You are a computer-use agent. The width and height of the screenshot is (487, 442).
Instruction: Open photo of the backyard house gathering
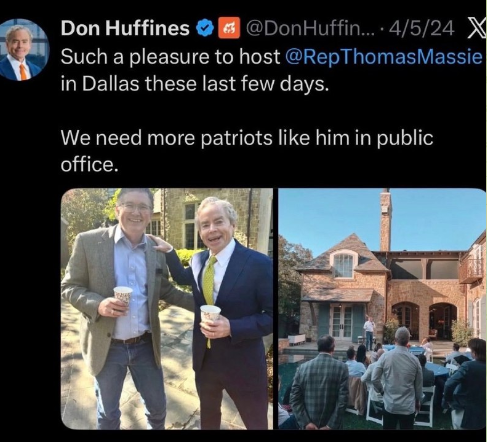382,309
